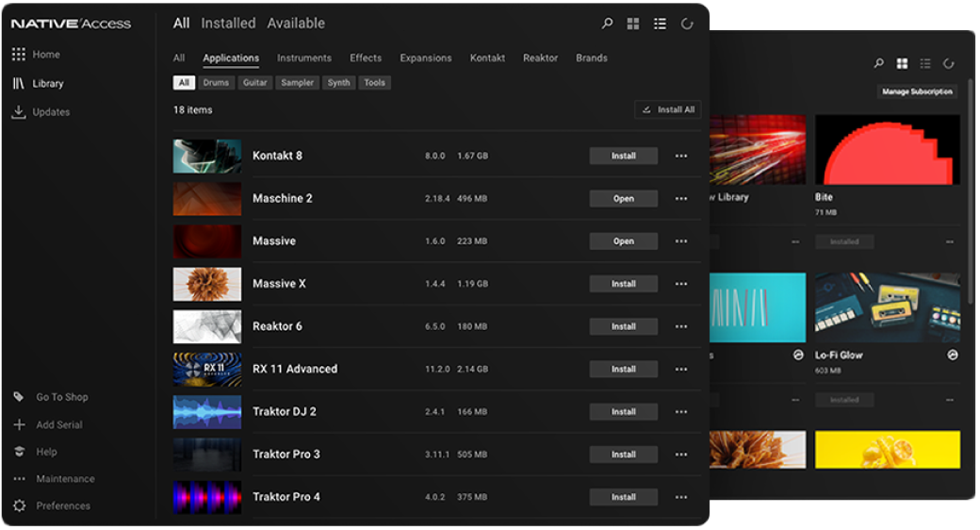Open the Library books icon in sidebar
The height and width of the screenshot is (530, 980).
coord(19,83)
